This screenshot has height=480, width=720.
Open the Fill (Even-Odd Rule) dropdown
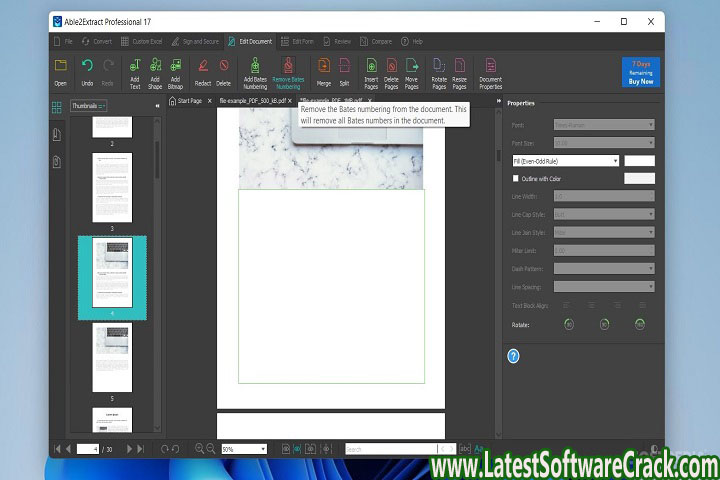[565, 160]
